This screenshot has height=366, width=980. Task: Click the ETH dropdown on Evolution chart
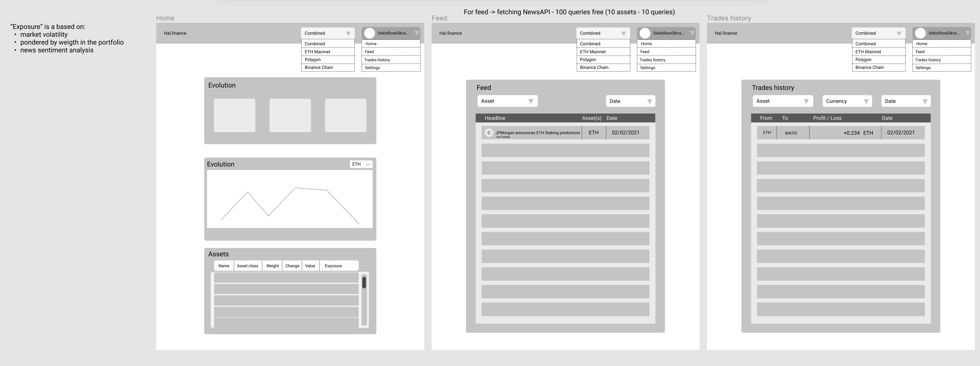tap(361, 164)
